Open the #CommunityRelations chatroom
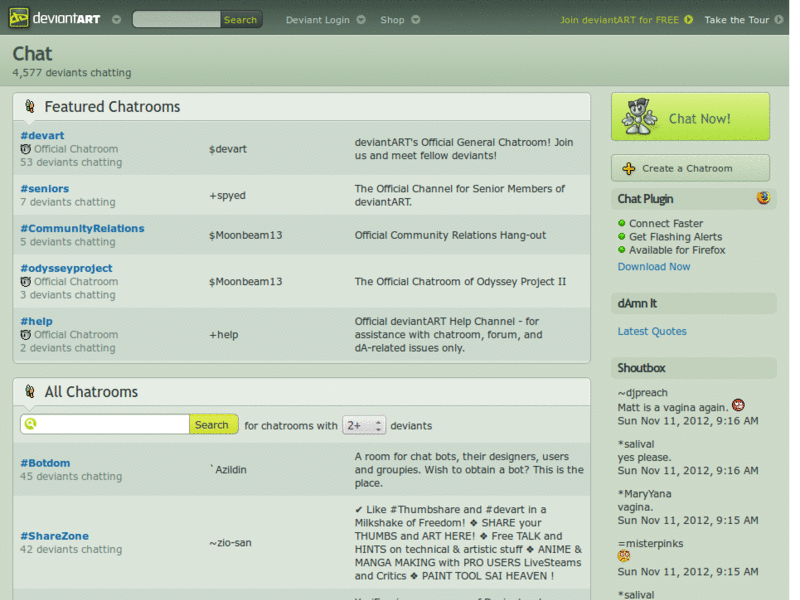Image resolution: width=800 pixels, height=600 pixels. (x=82, y=229)
